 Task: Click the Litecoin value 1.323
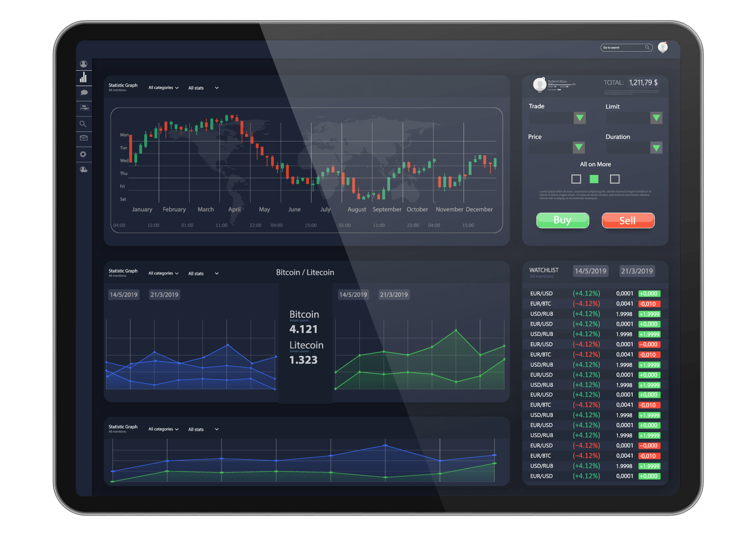(x=304, y=360)
